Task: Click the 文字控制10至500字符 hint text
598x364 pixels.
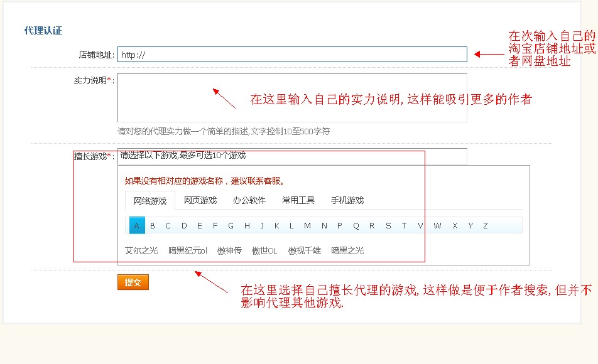Action: tap(290, 132)
